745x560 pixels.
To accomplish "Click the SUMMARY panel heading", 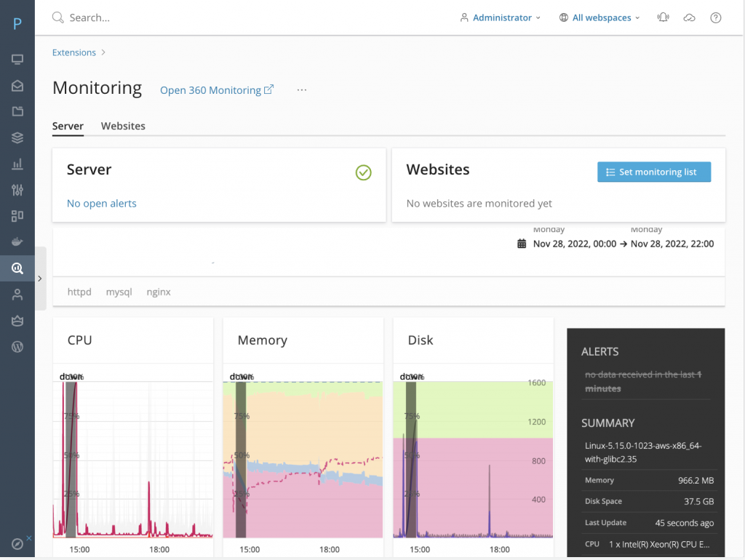I will [x=607, y=423].
